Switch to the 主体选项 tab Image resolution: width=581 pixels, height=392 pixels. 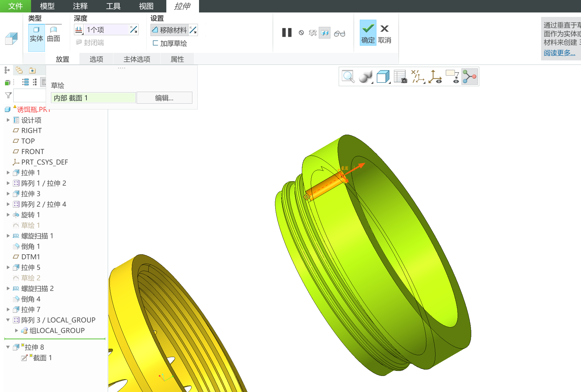click(x=137, y=59)
